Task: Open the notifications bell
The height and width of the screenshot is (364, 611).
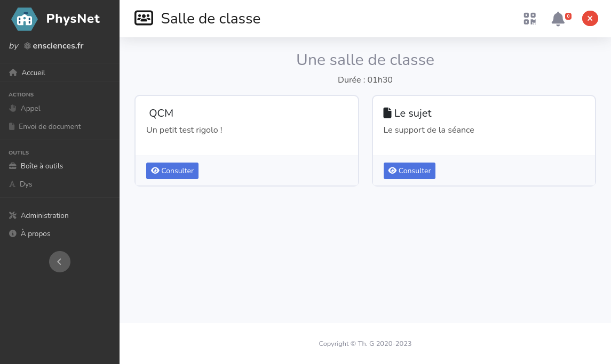Action: point(558,19)
